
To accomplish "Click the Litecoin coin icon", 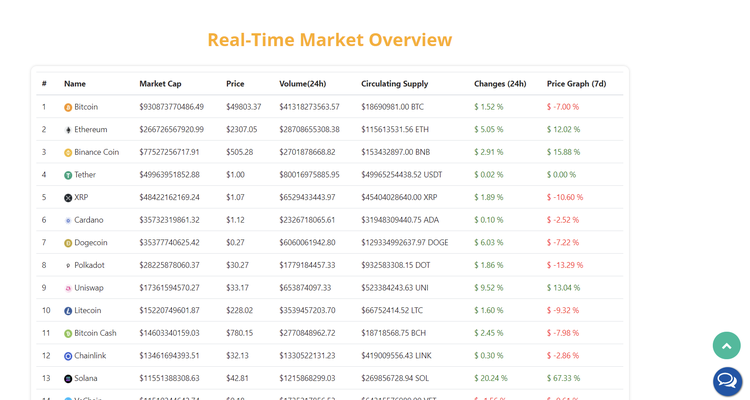I will (68, 311).
